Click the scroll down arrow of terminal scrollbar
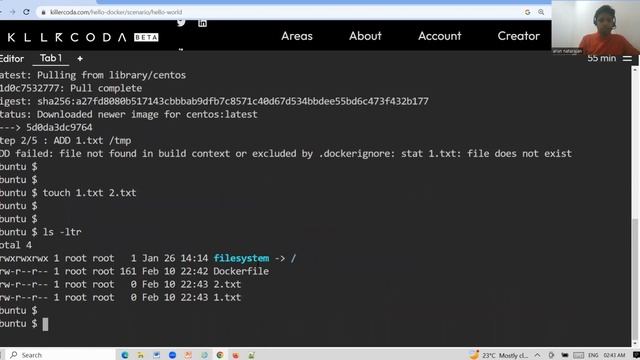This screenshot has height=360, width=640. [x=635, y=344]
